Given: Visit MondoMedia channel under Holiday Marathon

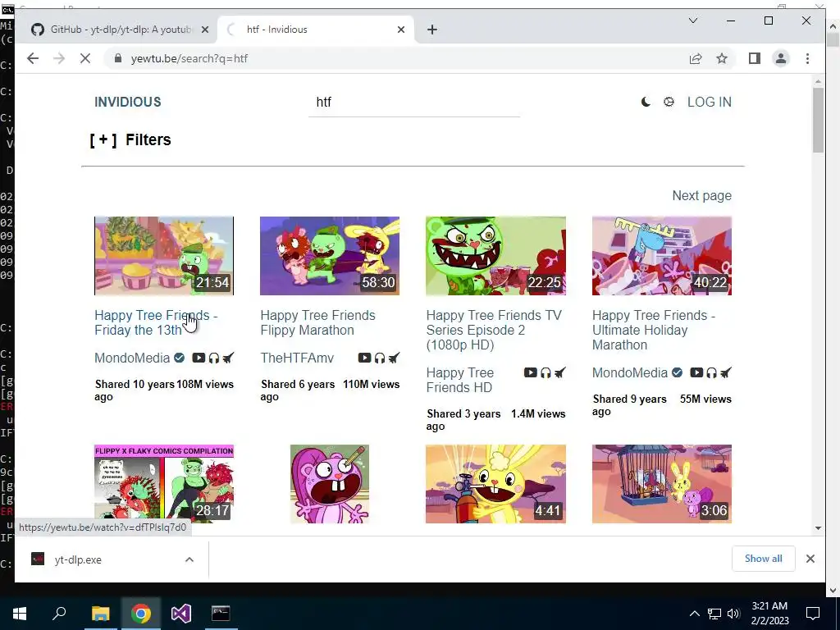Looking at the screenshot, I should [x=630, y=372].
